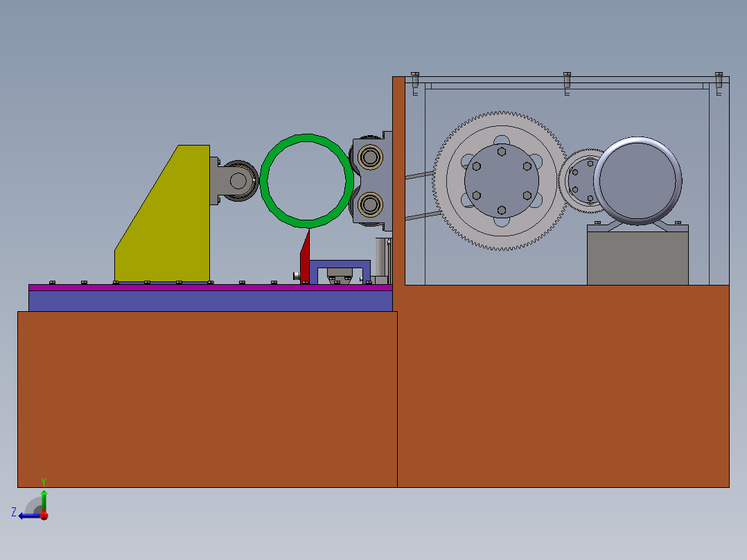The width and height of the screenshot is (747, 560).
Task: Click the round motor end cap
Action: [638, 181]
